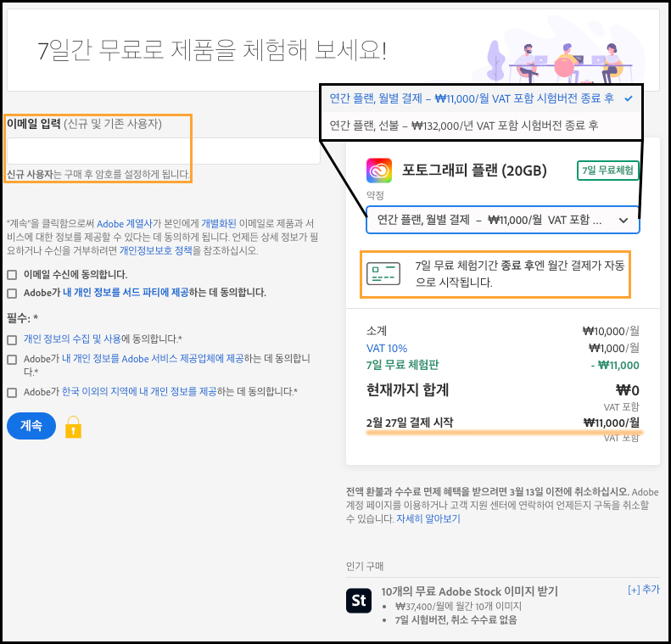Check Adobe 서비스 제공업체 consent checkbox
This screenshot has width=671, height=644.
pos(12,360)
